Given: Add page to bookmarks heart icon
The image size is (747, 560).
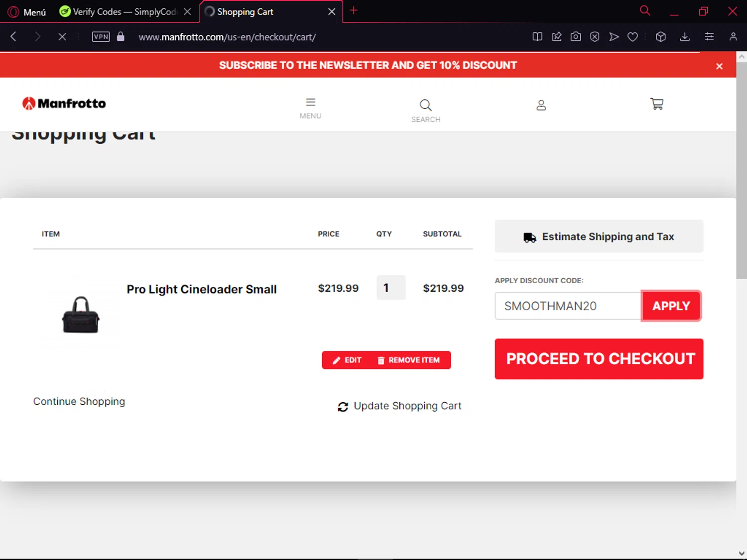Looking at the screenshot, I should [x=633, y=36].
